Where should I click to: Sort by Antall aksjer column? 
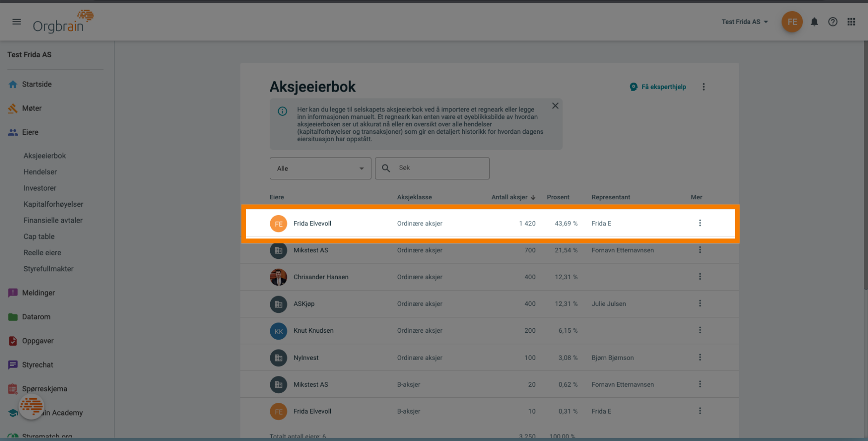[514, 197]
